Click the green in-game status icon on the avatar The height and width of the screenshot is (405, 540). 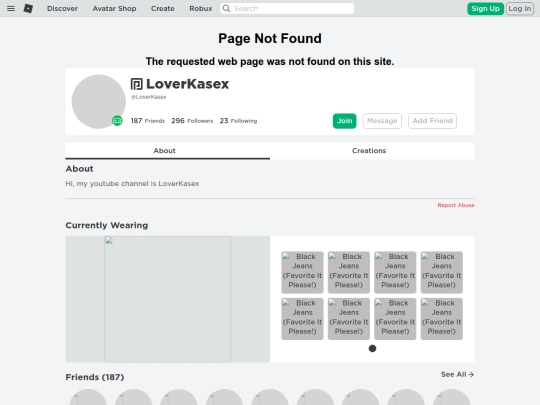117,121
